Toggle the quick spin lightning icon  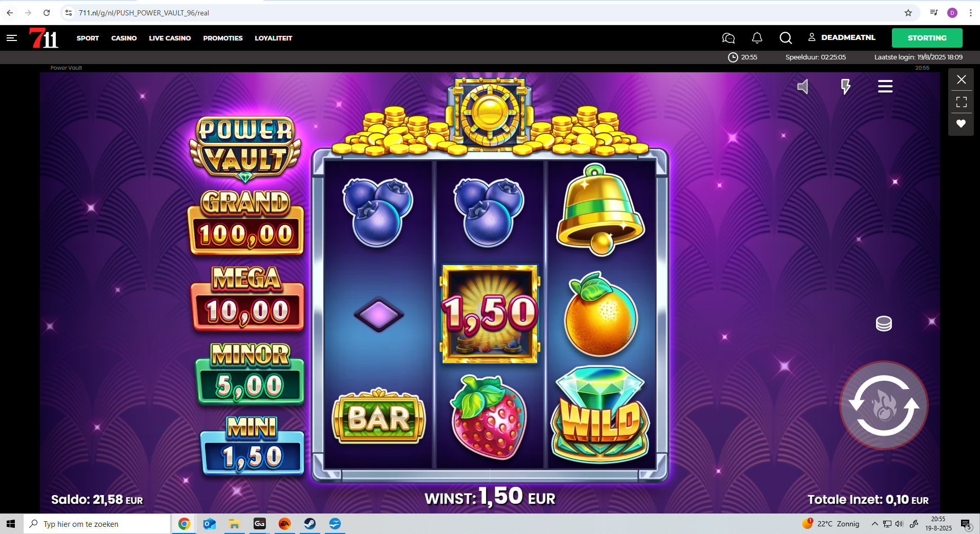845,87
